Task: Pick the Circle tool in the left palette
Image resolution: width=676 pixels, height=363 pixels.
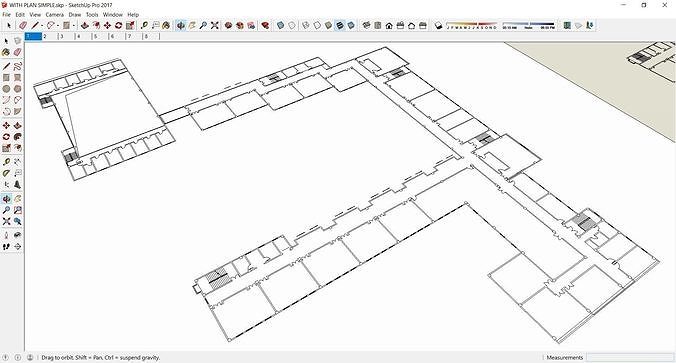Action: click(6, 89)
